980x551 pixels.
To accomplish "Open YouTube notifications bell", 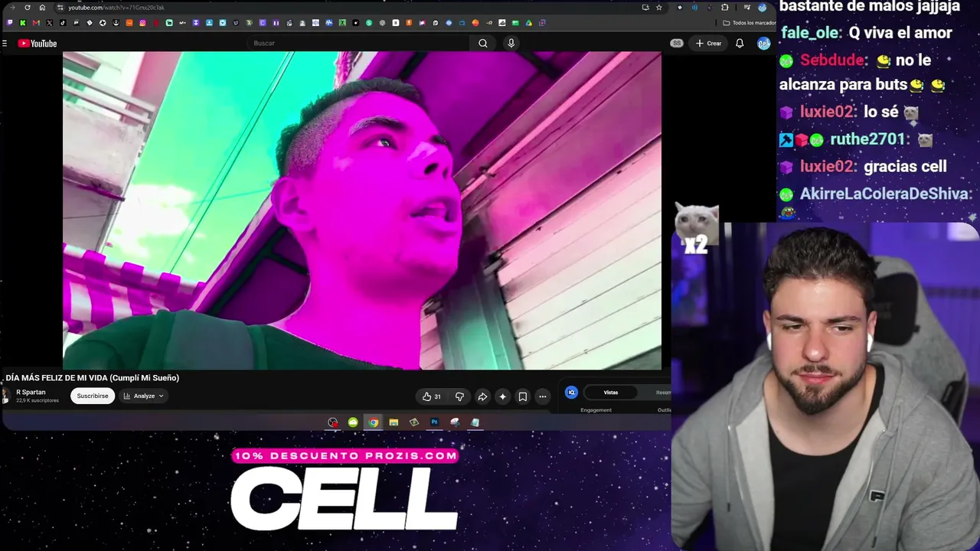I will click(x=740, y=44).
